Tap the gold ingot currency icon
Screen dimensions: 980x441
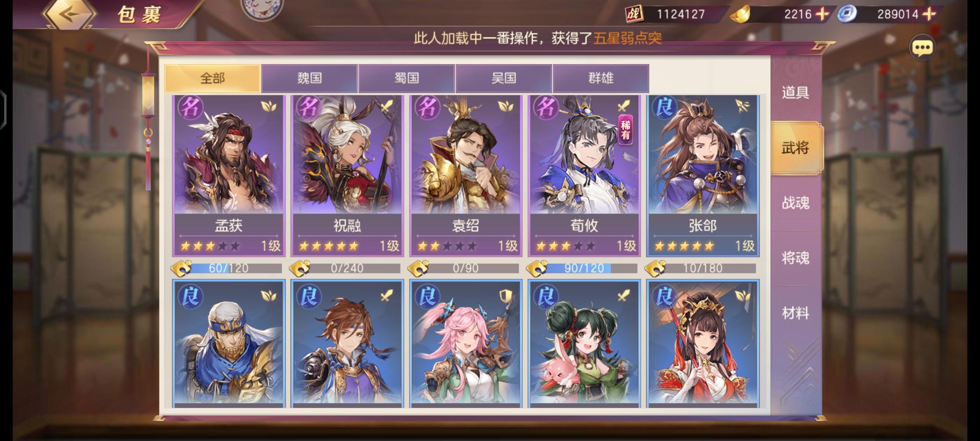(740, 14)
